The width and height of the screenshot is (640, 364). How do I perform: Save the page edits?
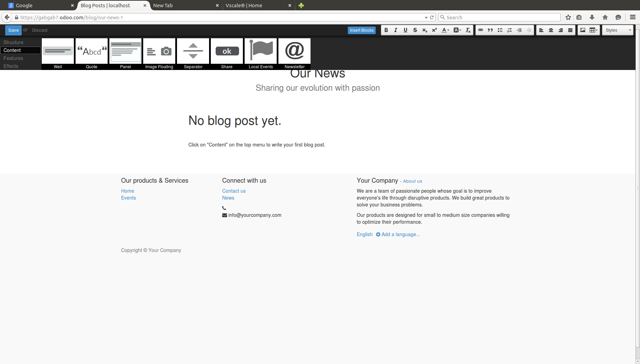pos(13,30)
